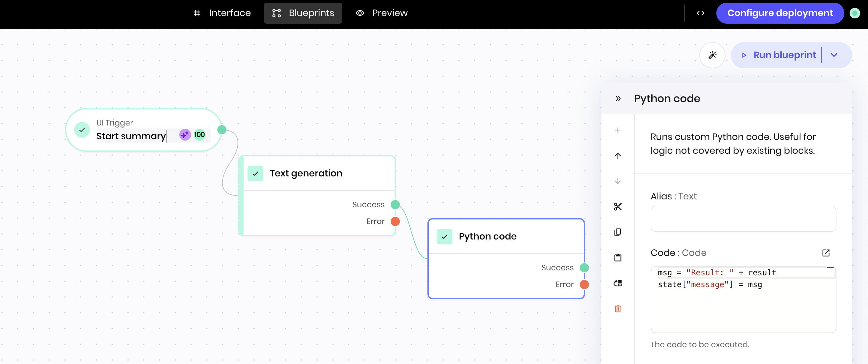
Task: Click the green 100 badge
Action: click(x=200, y=135)
